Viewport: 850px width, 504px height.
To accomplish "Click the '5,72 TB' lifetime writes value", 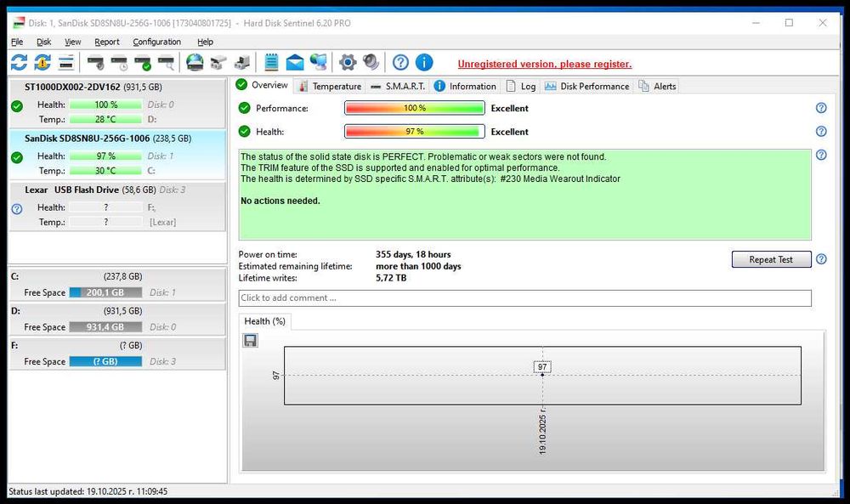I will click(x=391, y=278).
